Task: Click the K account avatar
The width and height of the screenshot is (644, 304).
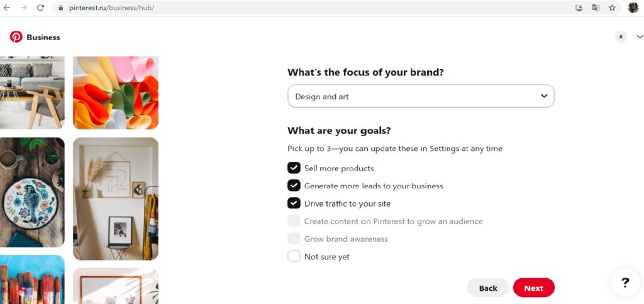Action: [621, 36]
